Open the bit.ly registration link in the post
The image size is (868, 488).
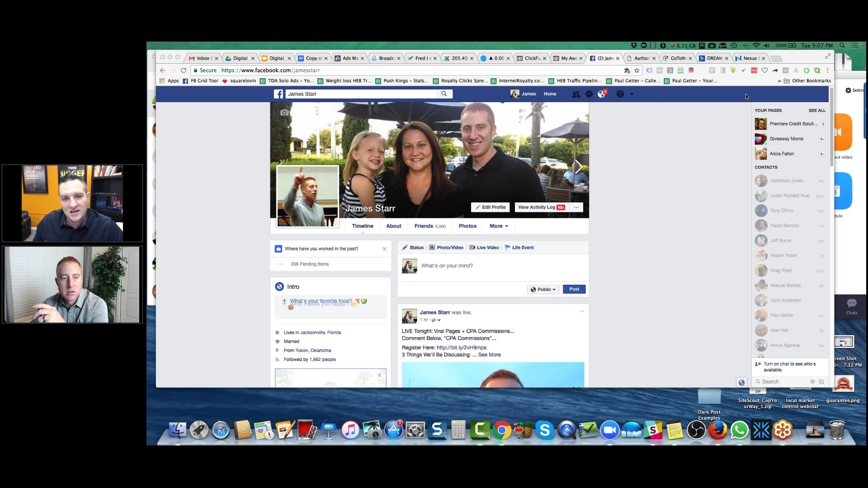tap(461, 347)
